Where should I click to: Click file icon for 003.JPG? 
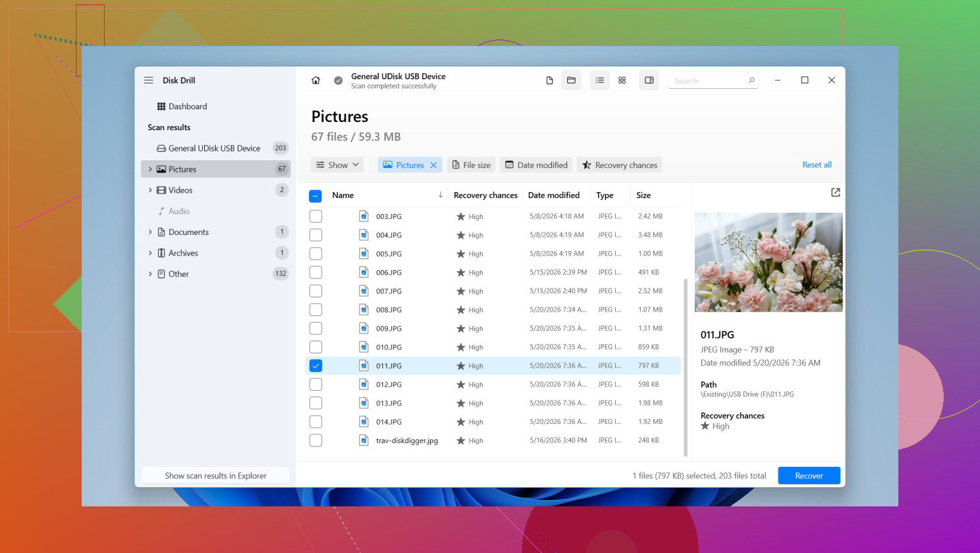pos(364,216)
